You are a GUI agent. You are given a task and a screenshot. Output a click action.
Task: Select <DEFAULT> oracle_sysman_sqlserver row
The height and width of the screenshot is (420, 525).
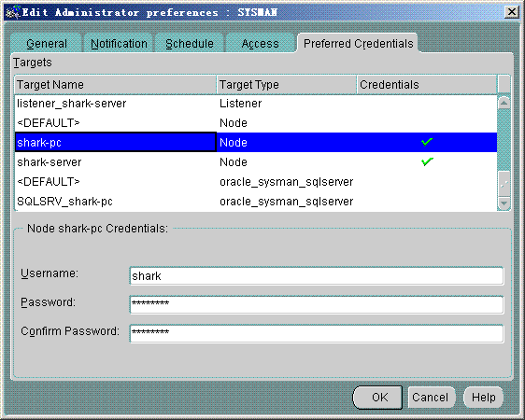tap(256, 182)
